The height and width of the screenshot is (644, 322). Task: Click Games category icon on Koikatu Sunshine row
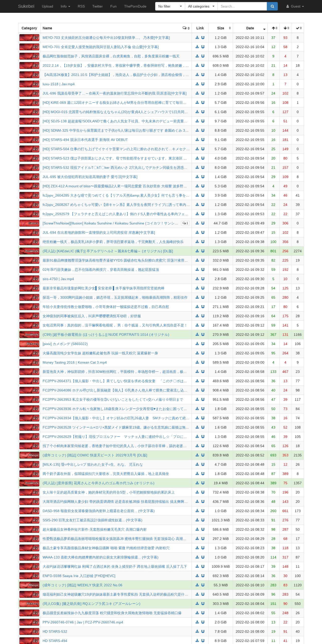(29, 223)
